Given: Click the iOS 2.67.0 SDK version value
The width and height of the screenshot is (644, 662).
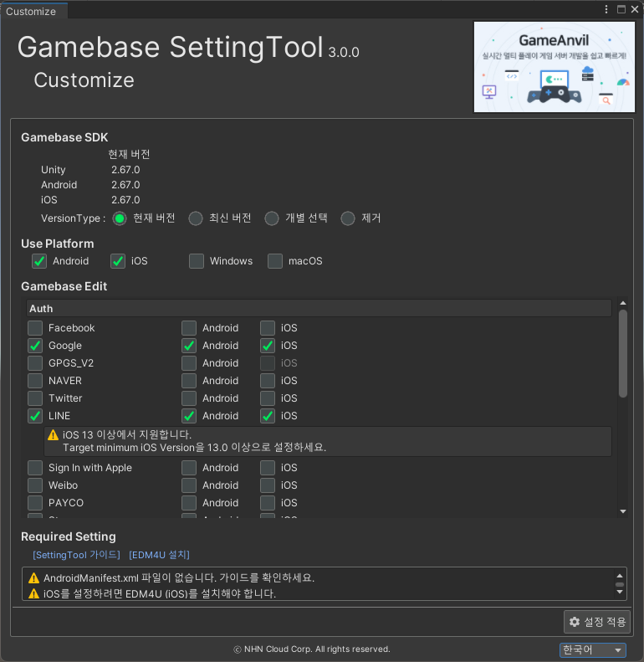Looking at the screenshot, I should 125,200.
